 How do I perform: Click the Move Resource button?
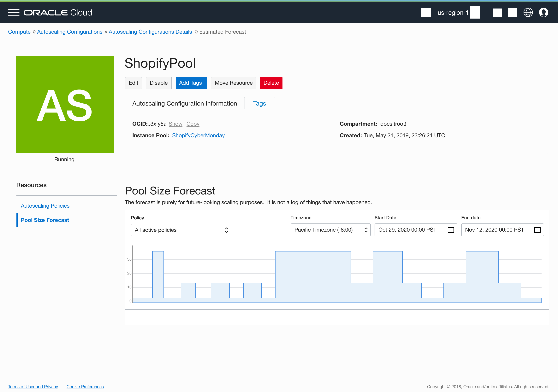click(x=234, y=83)
